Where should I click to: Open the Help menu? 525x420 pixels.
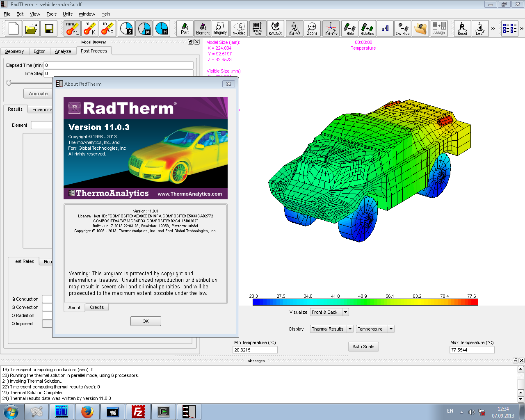tap(106, 14)
